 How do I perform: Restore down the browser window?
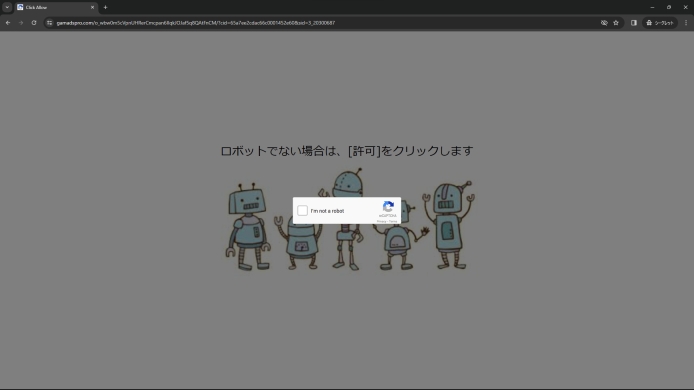point(669,7)
